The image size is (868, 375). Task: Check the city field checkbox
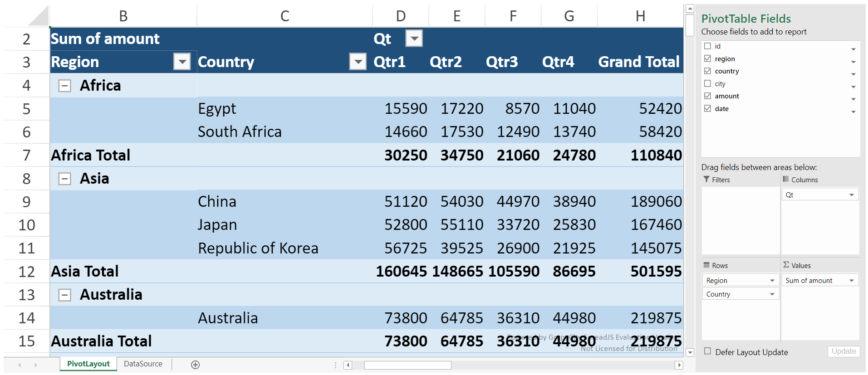tap(707, 83)
